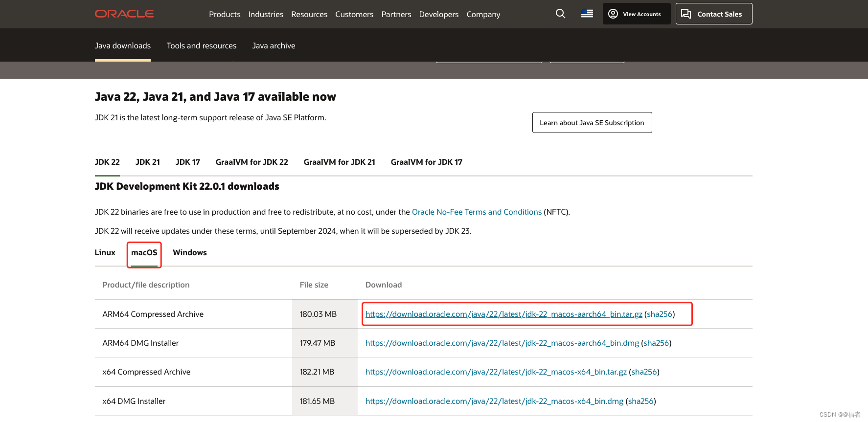Click the 181.65 MB file size
The image size is (868, 422).
(317, 401)
